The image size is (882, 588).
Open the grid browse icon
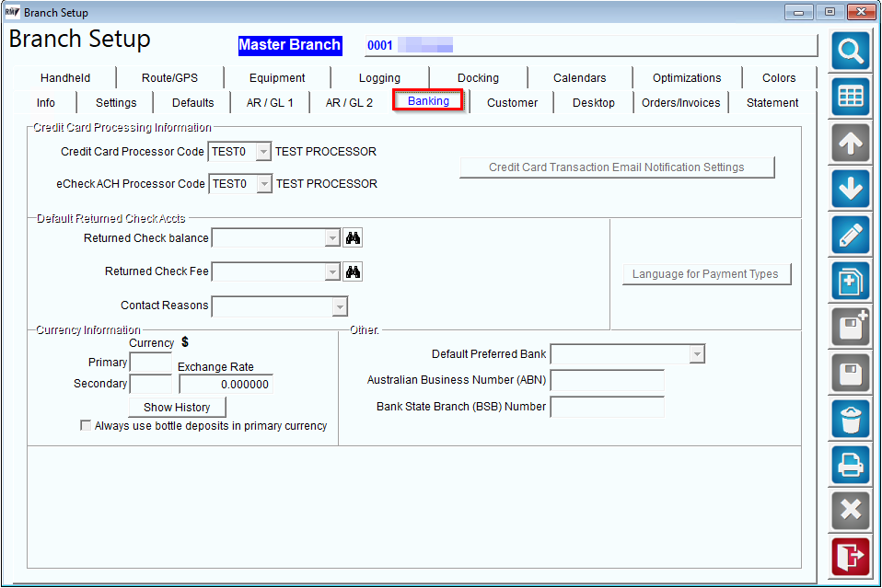[x=850, y=97]
